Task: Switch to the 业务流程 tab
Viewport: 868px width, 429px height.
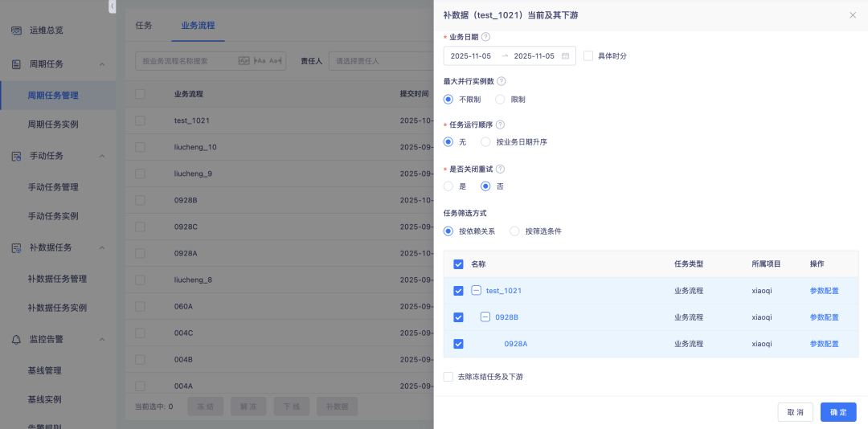Action: pyautogui.click(x=198, y=26)
